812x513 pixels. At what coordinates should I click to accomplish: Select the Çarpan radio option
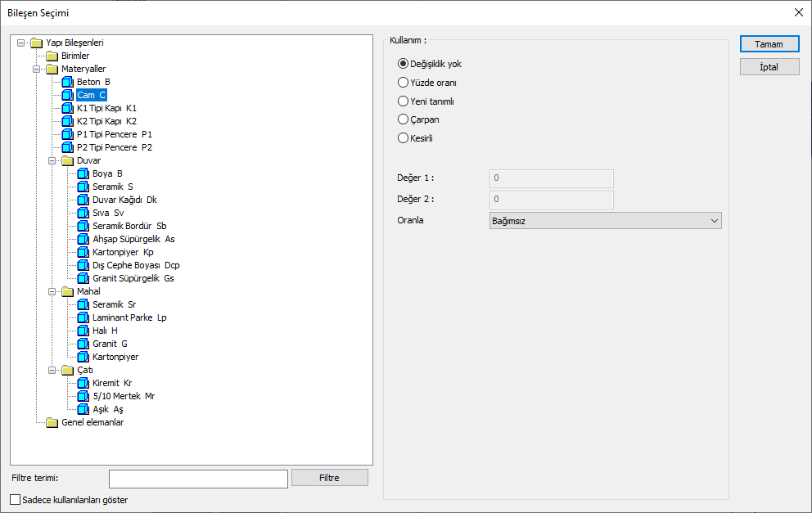point(403,119)
